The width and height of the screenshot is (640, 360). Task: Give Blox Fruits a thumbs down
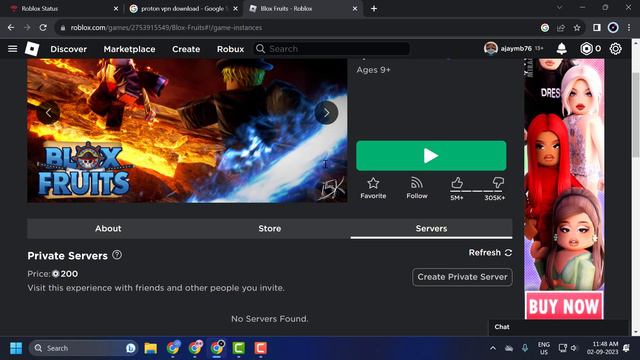coord(498,183)
